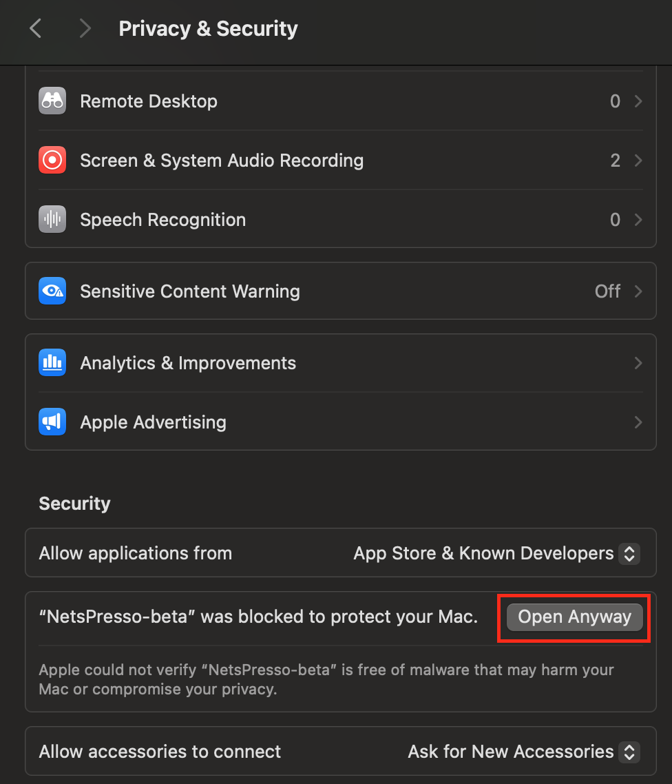The image size is (672, 784).
Task: Select the Sensitive Content Warning label
Action: (x=190, y=291)
